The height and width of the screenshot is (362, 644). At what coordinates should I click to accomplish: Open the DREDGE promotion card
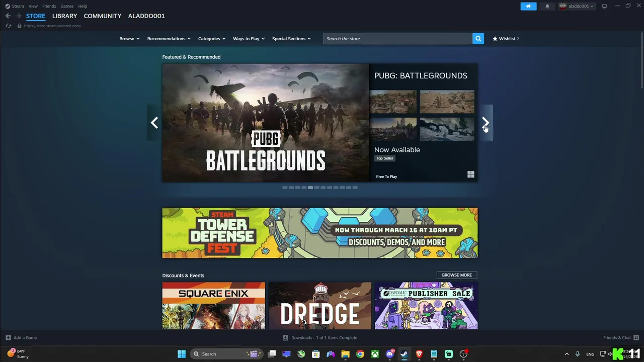pos(320,306)
